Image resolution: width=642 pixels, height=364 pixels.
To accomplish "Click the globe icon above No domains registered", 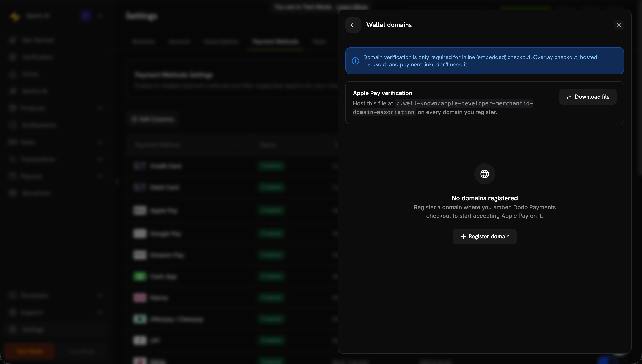I will (x=485, y=174).
